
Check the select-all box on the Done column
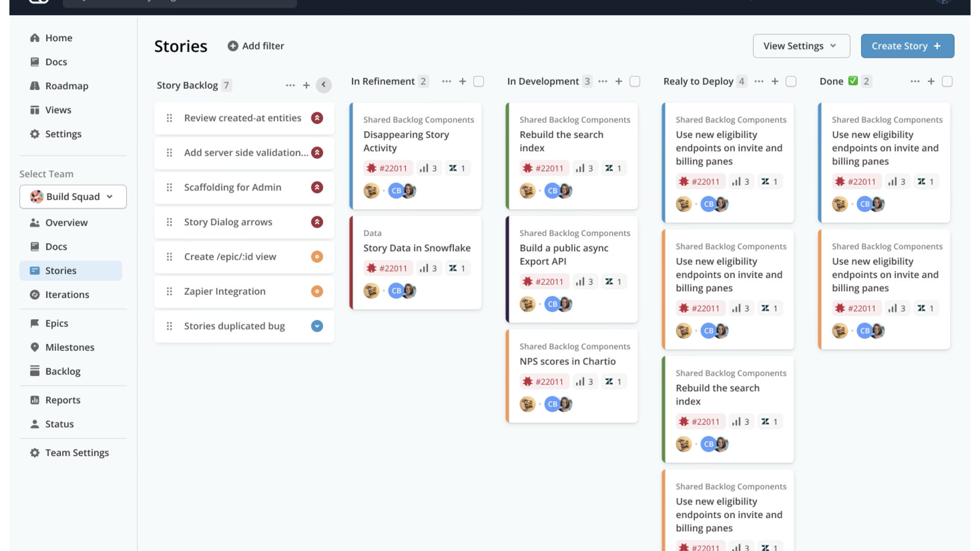click(947, 81)
